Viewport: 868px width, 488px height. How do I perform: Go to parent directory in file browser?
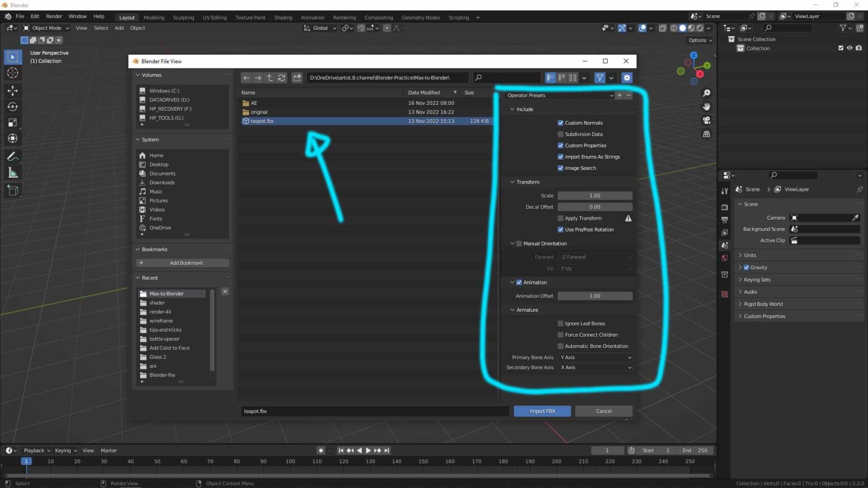pyautogui.click(x=270, y=78)
